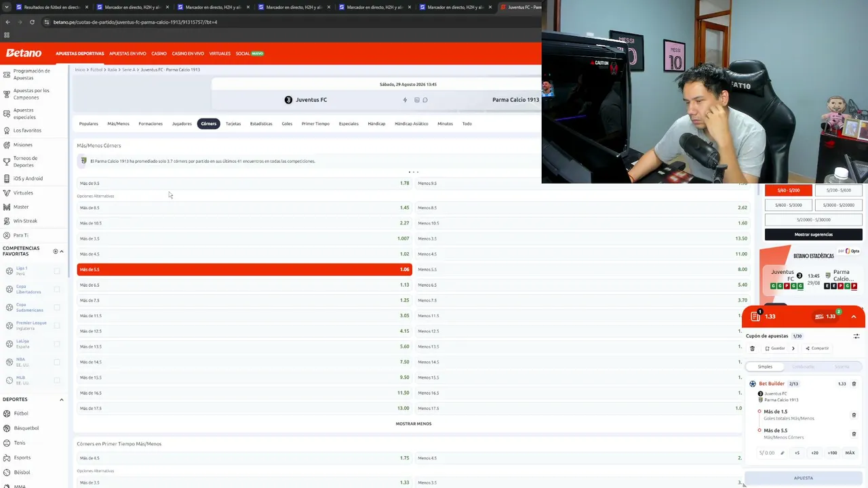Screen dimensions: 868x488
Task: Open Para Ti icon in sidebar
Action: tap(7, 235)
